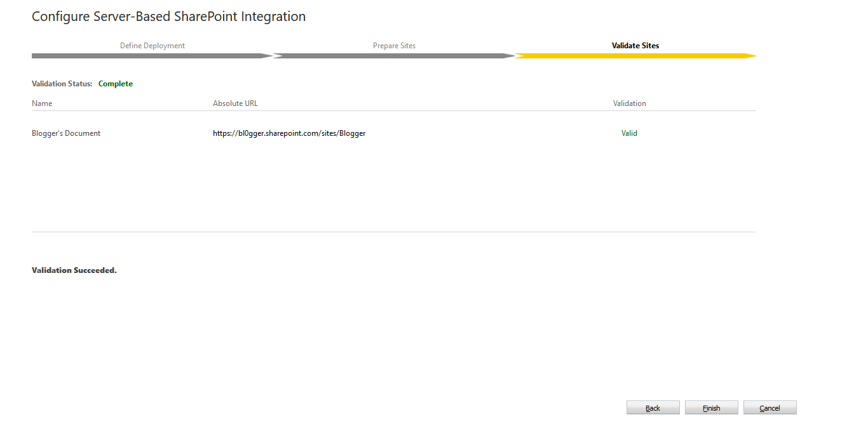The width and height of the screenshot is (868, 424).
Task: Click the Validation Succeeded message
Action: [74, 270]
